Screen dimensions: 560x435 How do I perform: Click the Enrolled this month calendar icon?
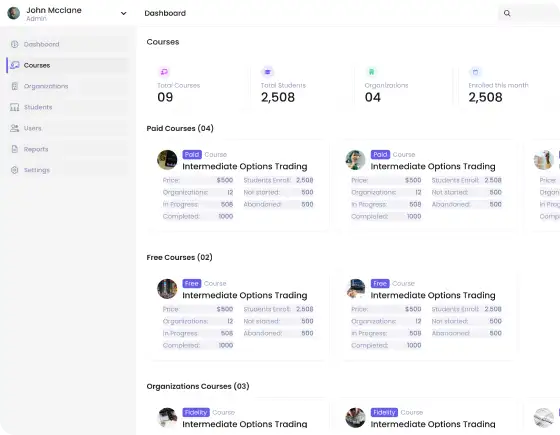click(x=475, y=72)
